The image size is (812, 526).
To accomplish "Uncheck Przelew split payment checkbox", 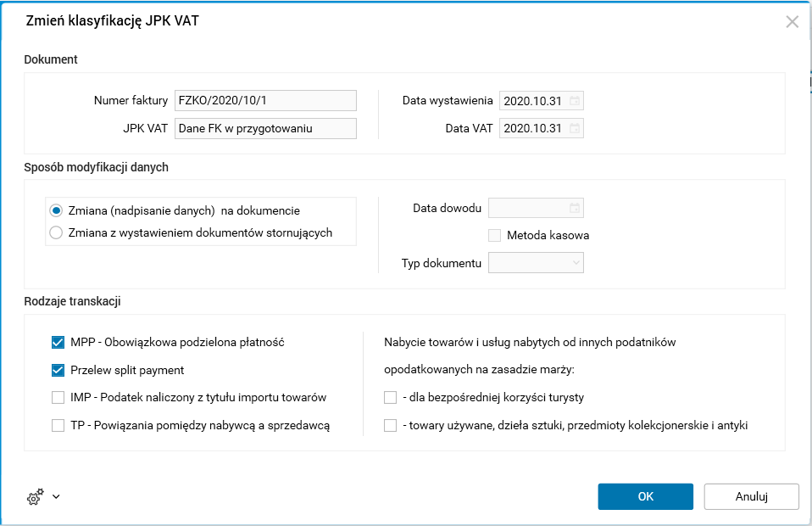I will tap(58, 370).
